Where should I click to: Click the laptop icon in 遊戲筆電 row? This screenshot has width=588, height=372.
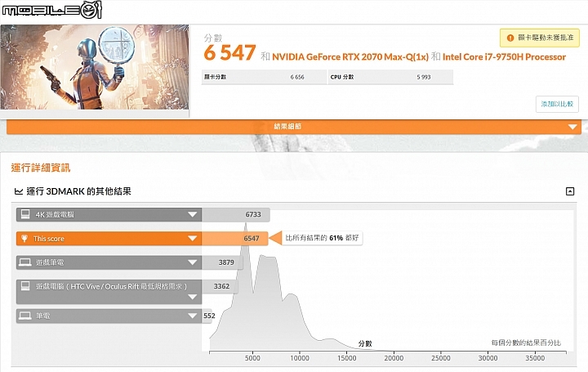coord(25,262)
